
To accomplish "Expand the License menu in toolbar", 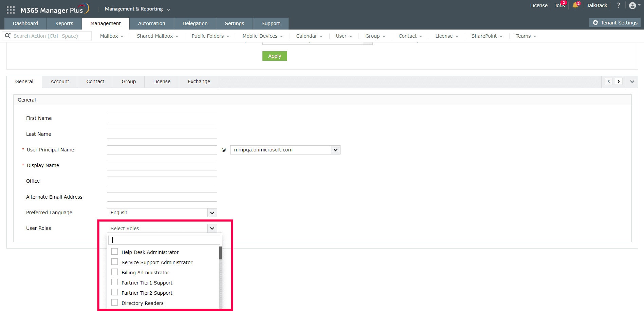I will [447, 36].
